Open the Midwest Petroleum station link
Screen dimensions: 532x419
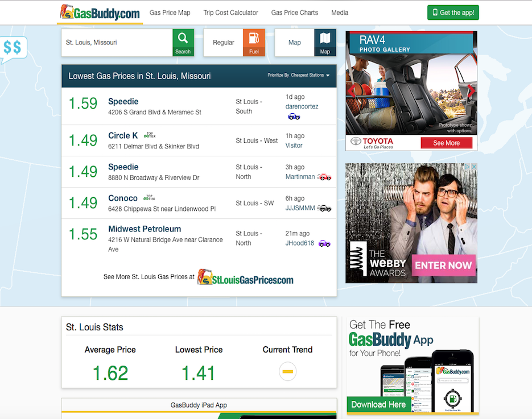click(x=145, y=229)
